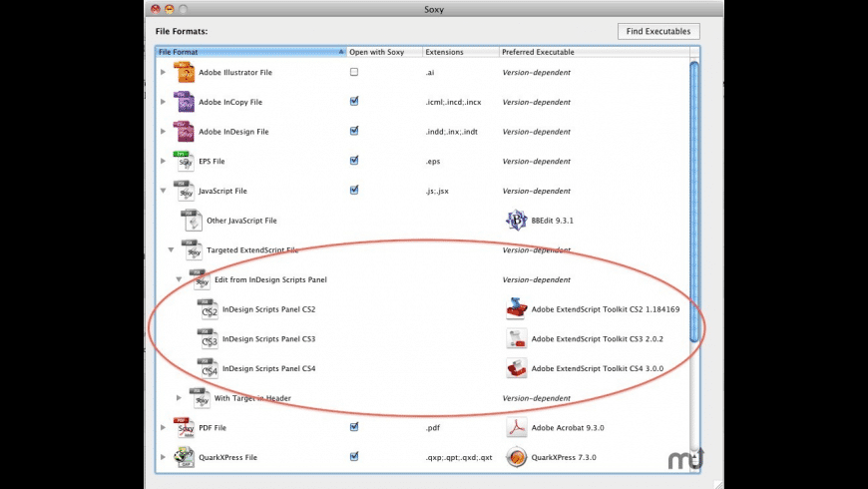The image size is (868, 489).
Task: Click the Edit from InDesign Scripts Panel icon
Action: point(200,279)
